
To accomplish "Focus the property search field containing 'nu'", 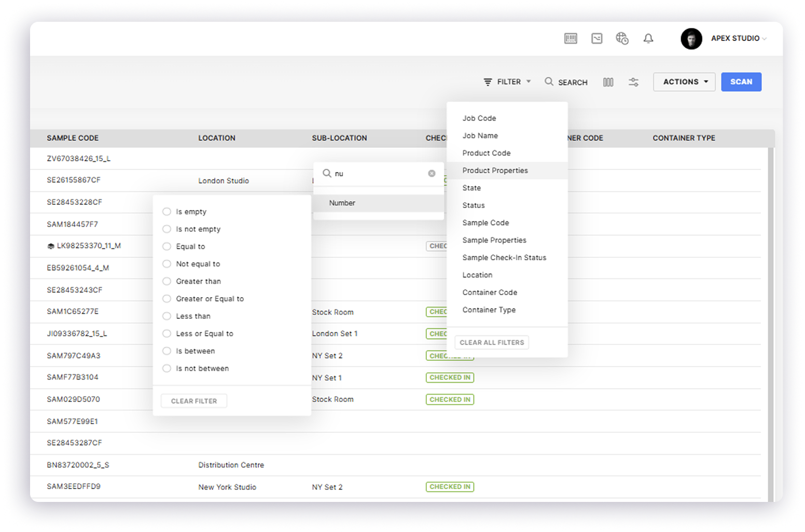I will (379, 174).
